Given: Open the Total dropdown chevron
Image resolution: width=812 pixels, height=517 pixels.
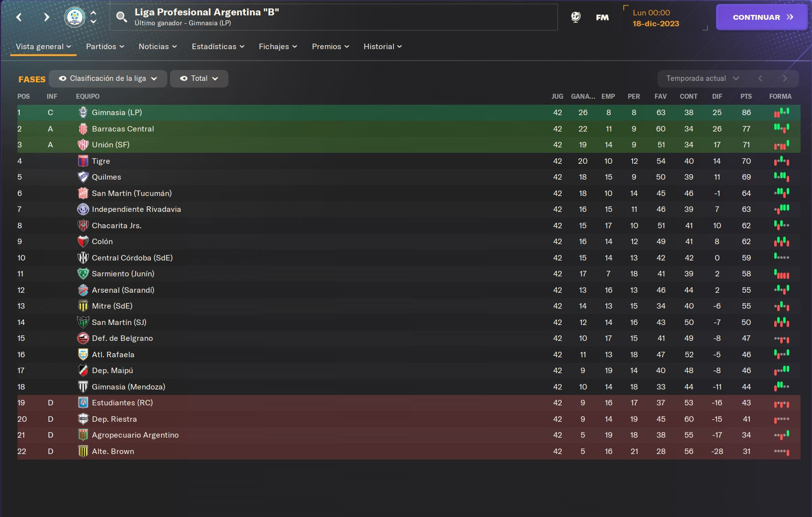Looking at the screenshot, I should point(215,78).
